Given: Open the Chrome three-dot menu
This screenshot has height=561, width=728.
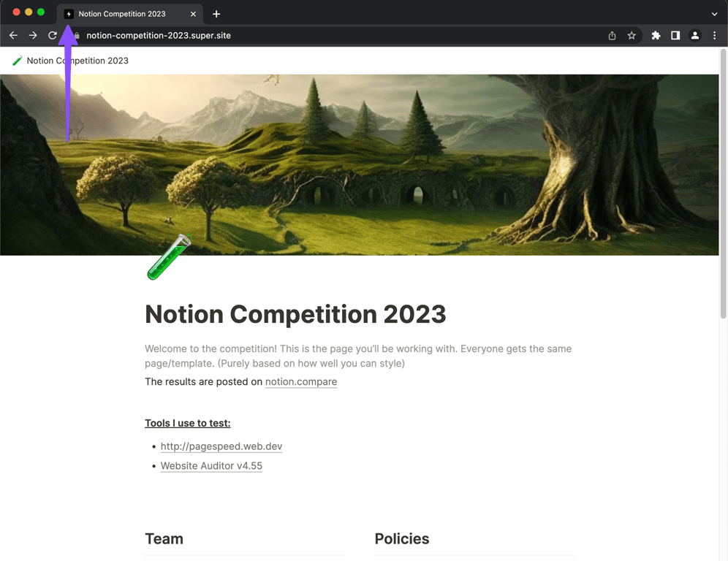Looking at the screenshot, I should (x=714, y=35).
